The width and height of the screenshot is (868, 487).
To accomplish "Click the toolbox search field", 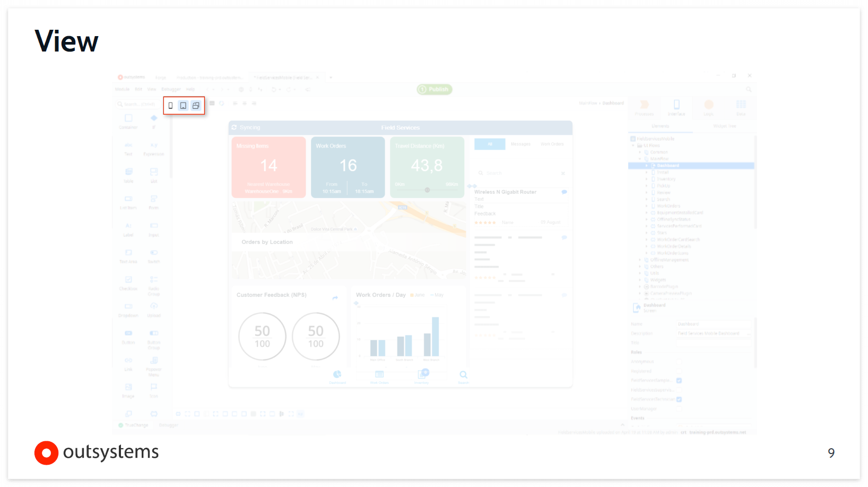I will click(137, 104).
